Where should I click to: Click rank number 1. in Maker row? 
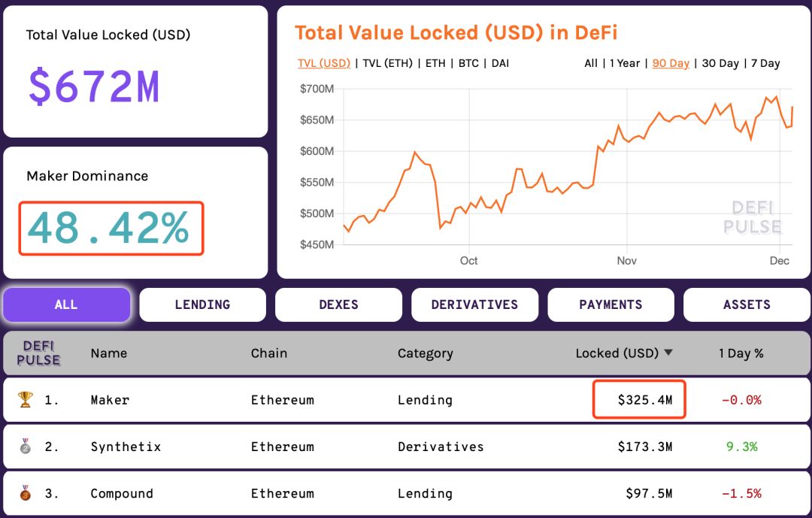click(51, 400)
